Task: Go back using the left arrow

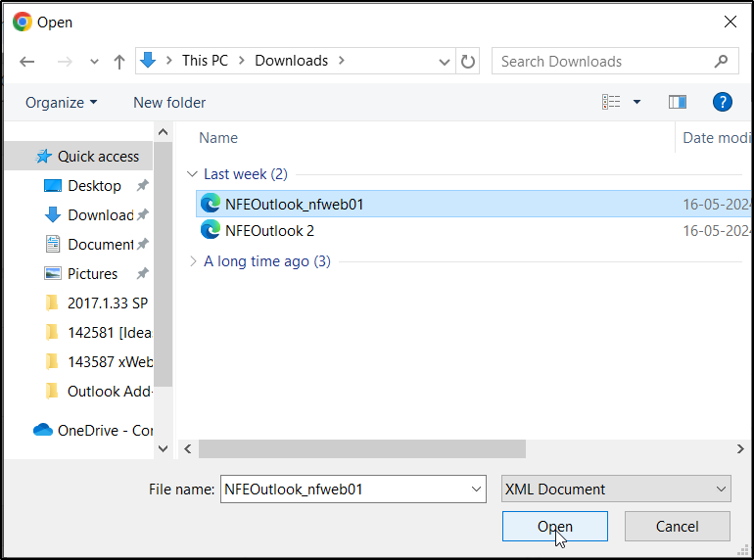Action: point(27,62)
